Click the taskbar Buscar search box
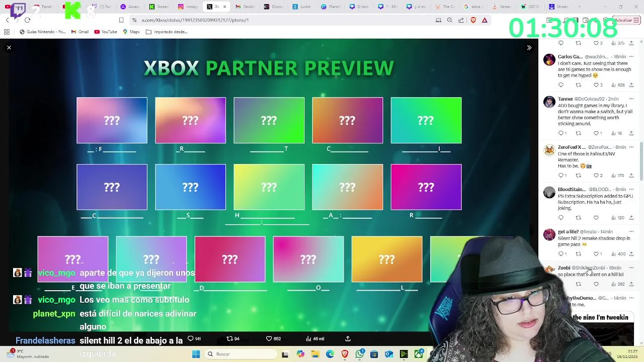 point(240,354)
